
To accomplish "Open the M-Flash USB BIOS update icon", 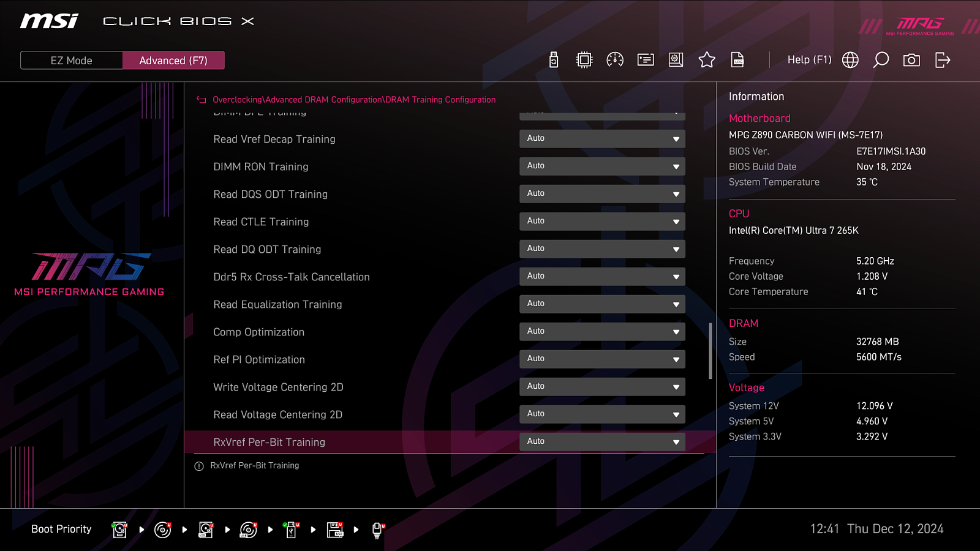I will (x=554, y=60).
